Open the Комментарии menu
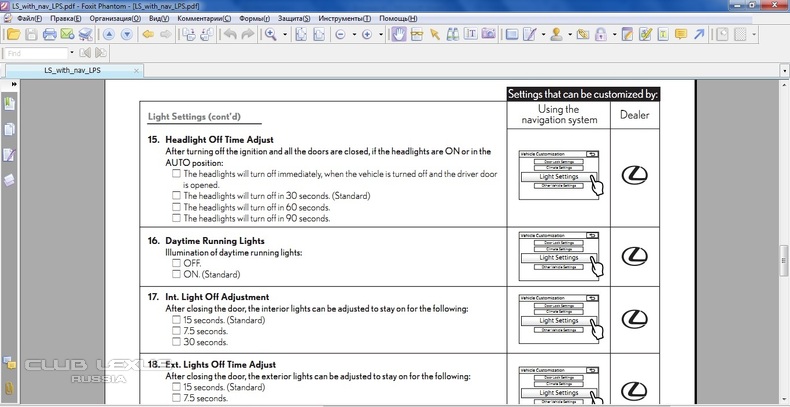 pyautogui.click(x=204, y=19)
